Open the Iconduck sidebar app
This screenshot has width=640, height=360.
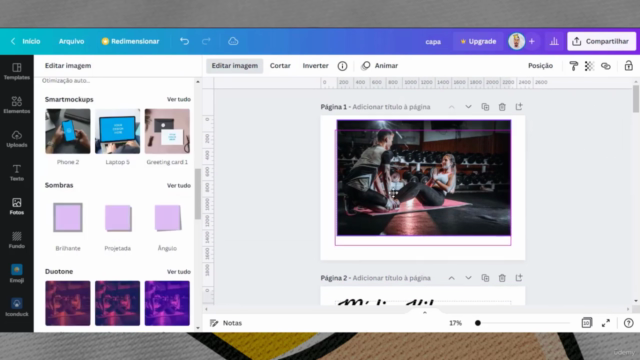pos(17,307)
